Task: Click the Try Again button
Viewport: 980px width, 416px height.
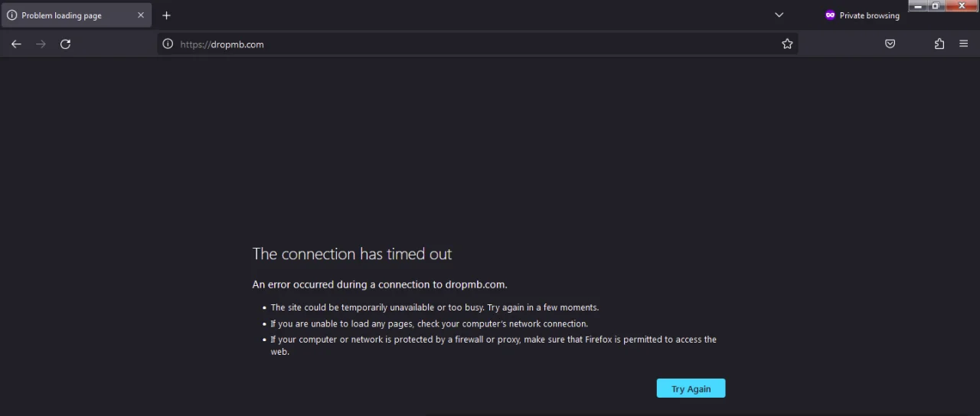Action: click(691, 388)
